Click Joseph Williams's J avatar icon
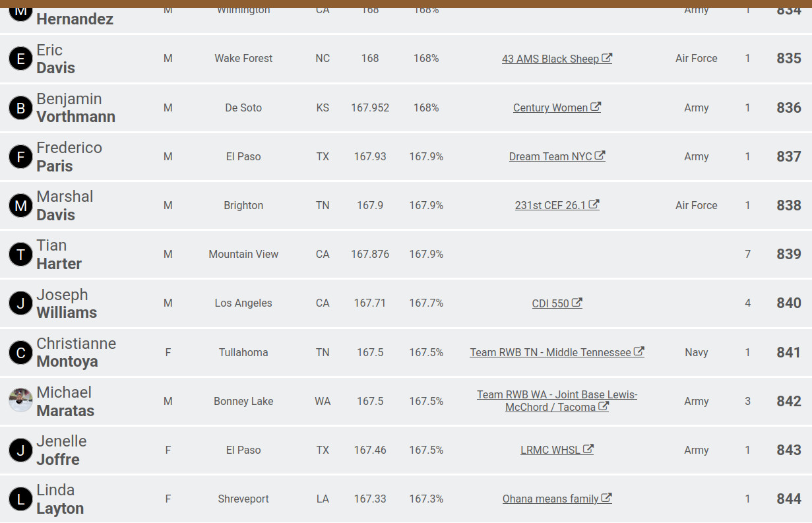The width and height of the screenshot is (812, 523). [x=20, y=303]
